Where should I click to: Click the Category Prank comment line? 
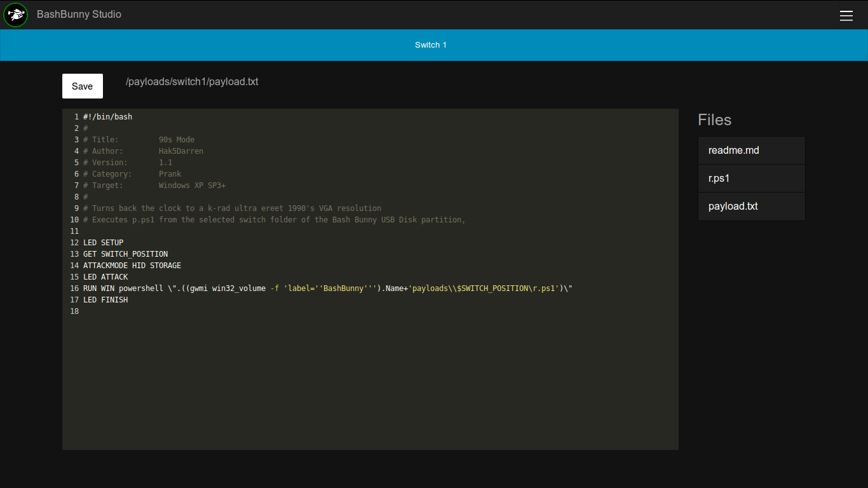(132, 174)
